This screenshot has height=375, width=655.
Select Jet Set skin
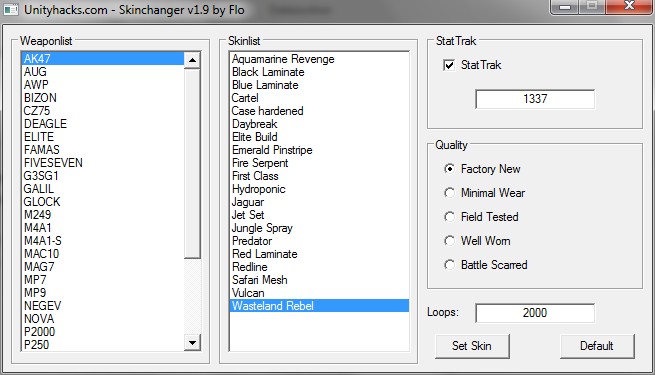(x=319, y=215)
